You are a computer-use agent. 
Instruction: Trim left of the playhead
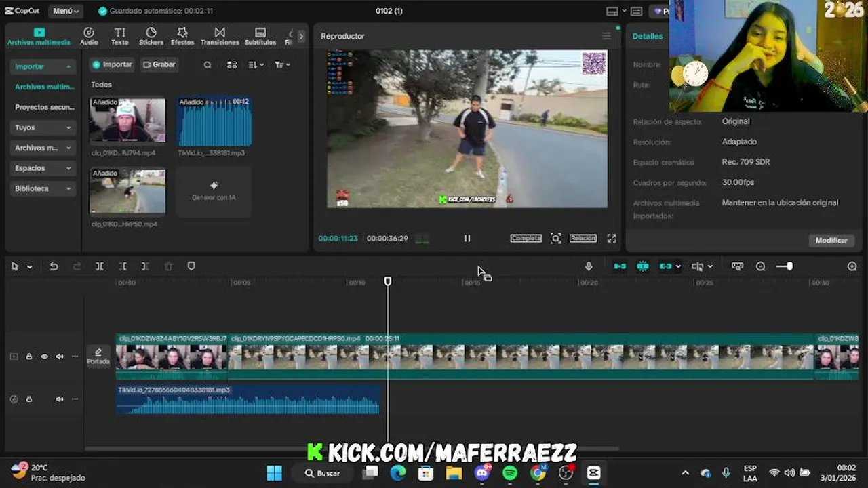[x=123, y=266]
